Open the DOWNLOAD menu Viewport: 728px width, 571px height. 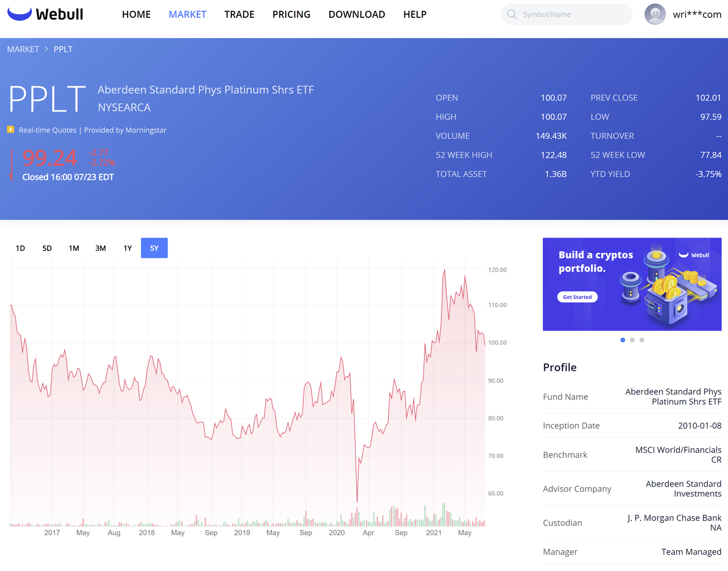tap(357, 15)
